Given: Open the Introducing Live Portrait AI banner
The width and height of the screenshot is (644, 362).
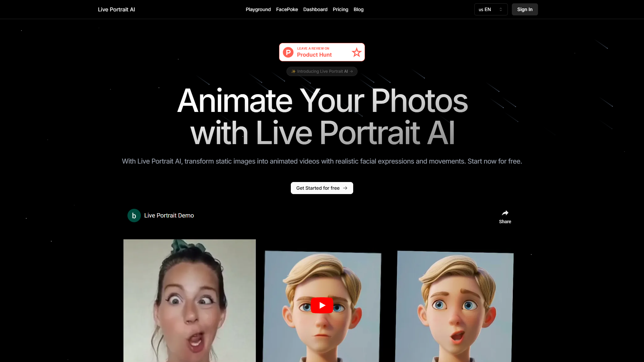Looking at the screenshot, I should click(x=322, y=71).
